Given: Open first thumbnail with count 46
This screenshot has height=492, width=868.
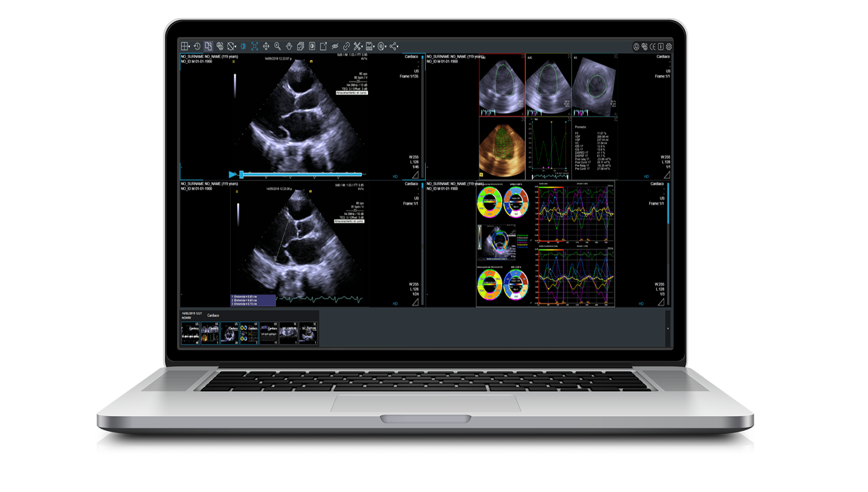Looking at the screenshot, I should tap(190, 333).
